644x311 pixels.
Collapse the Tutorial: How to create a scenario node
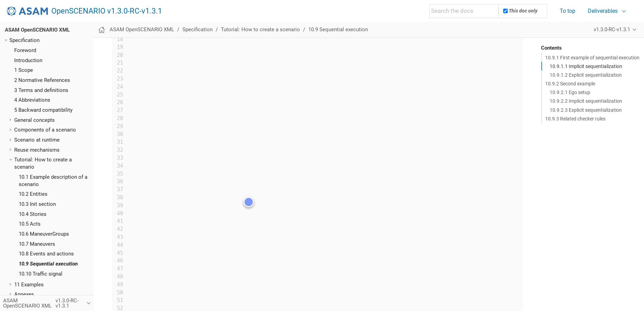point(11,160)
